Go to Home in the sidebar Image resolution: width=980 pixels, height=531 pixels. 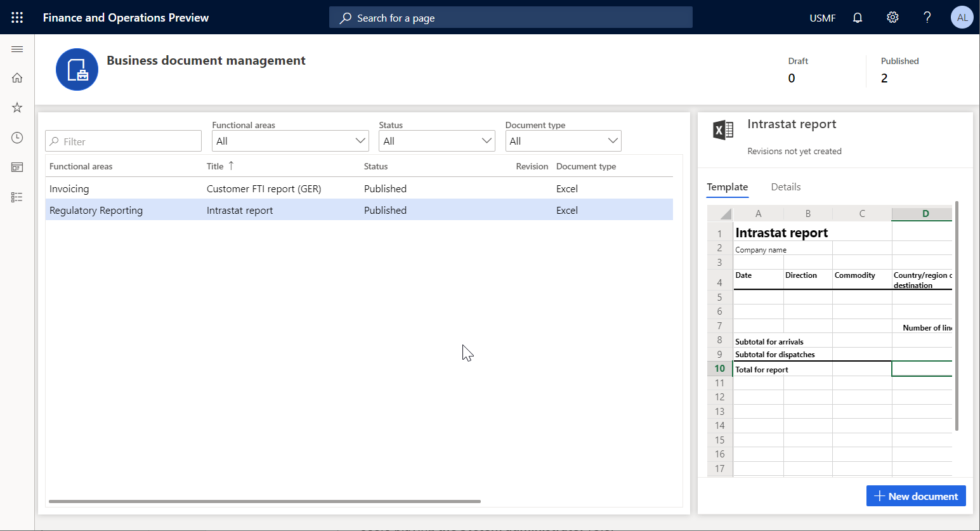pyautogui.click(x=17, y=78)
